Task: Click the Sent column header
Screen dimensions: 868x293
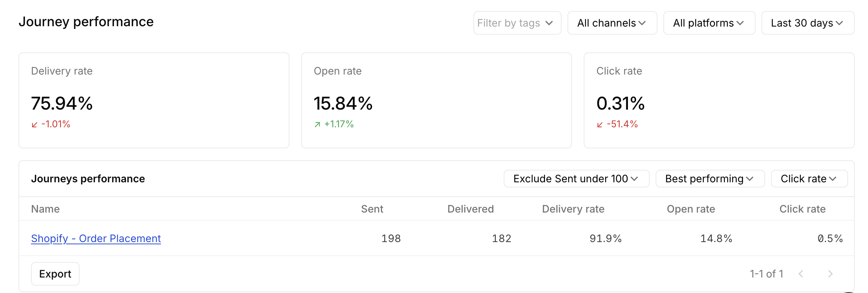Action: [372, 209]
